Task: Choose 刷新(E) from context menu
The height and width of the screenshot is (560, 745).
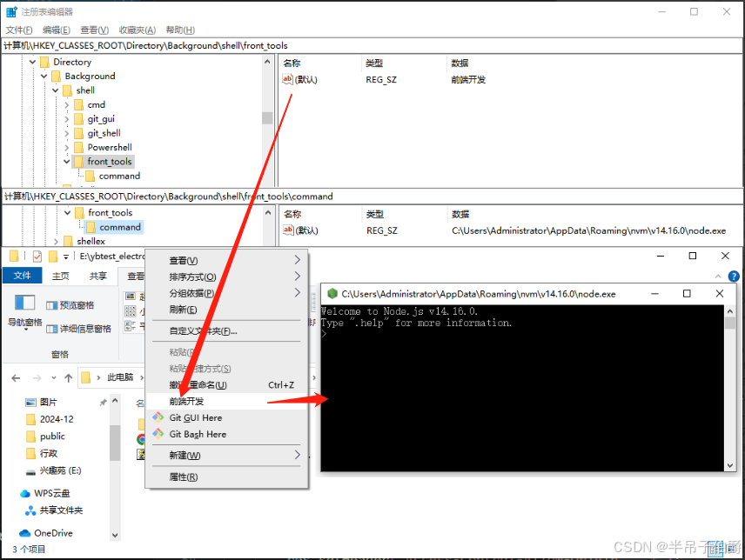Action: [x=226, y=310]
